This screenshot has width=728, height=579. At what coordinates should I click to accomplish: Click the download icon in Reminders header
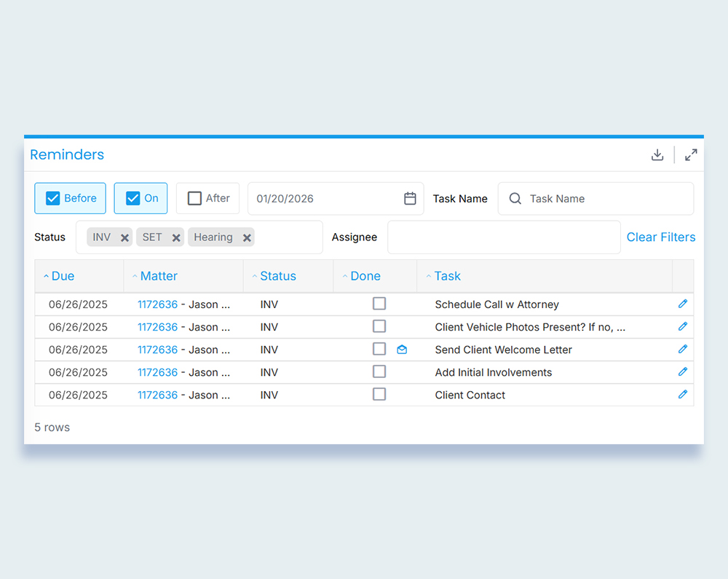(x=657, y=154)
